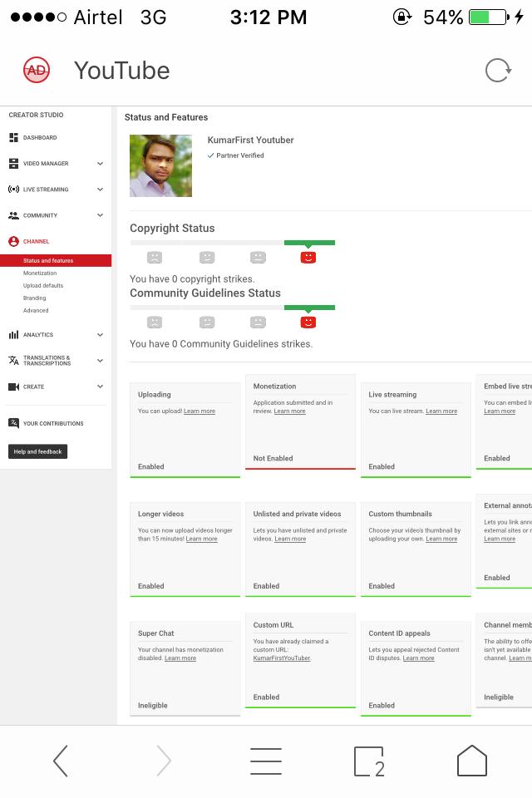Viewport: 532px width, 798px height.
Task: Click red smiley under Copyright Status
Action: click(x=308, y=257)
